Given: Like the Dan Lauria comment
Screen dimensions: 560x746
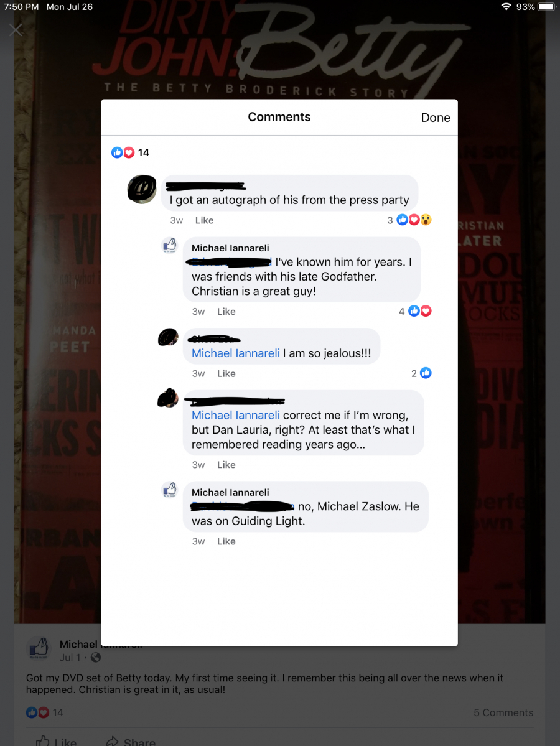Looking at the screenshot, I should coord(226,465).
